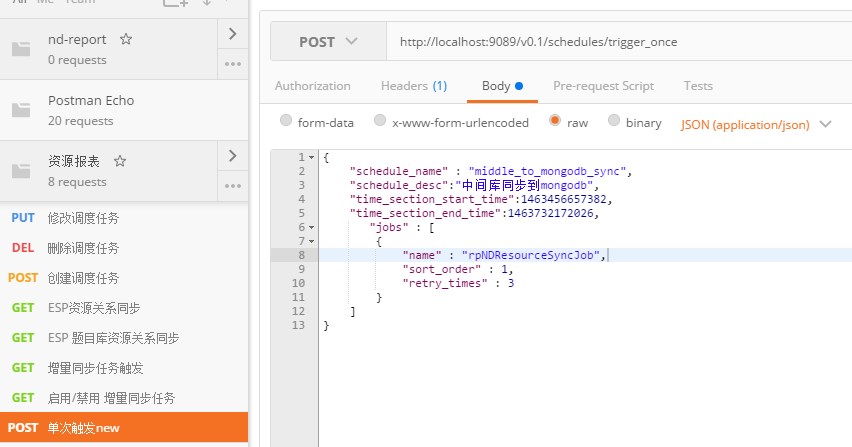Select the binary radio option

(x=613, y=121)
